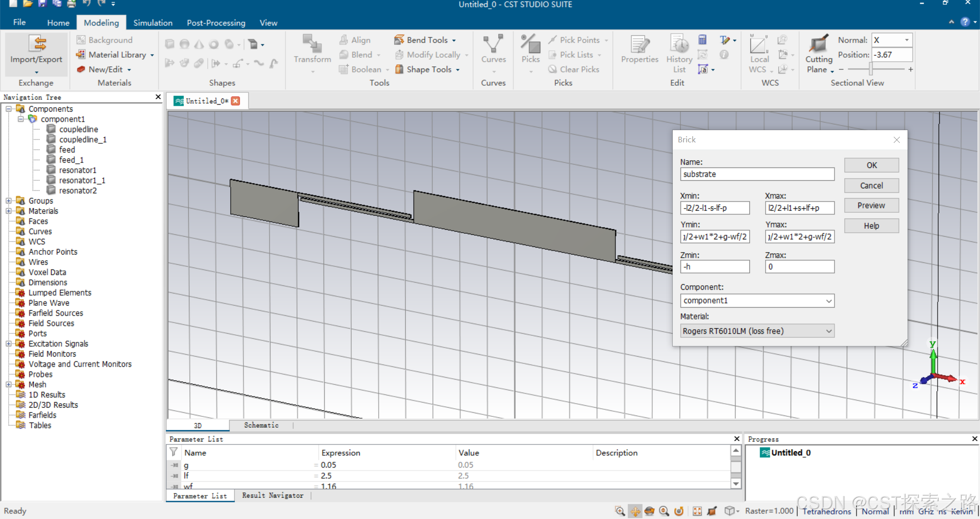The height and width of the screenshot is (519, 980).
Task: Click Clear Picks
Action: (x=574, y=69)
